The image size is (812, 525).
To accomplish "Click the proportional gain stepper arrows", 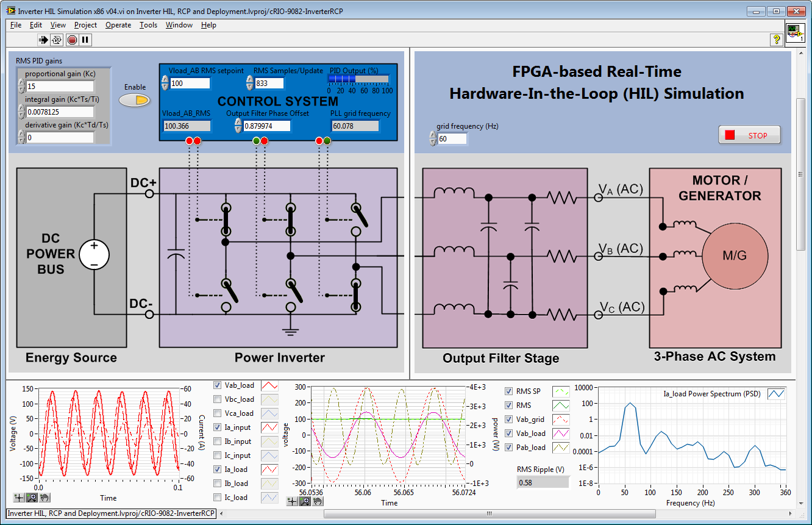I will click(x=21, y=86).
